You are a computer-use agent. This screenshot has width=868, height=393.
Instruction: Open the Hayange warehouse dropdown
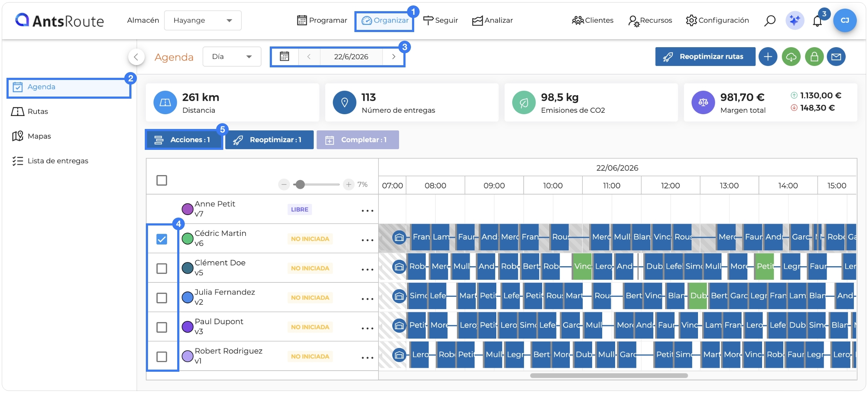(x=203, y=21)
